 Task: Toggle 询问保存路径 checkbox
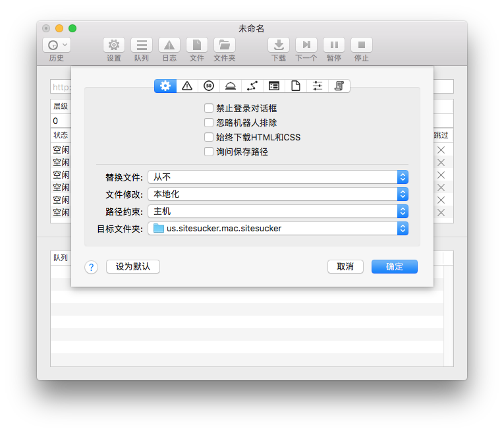pos(209,152)
